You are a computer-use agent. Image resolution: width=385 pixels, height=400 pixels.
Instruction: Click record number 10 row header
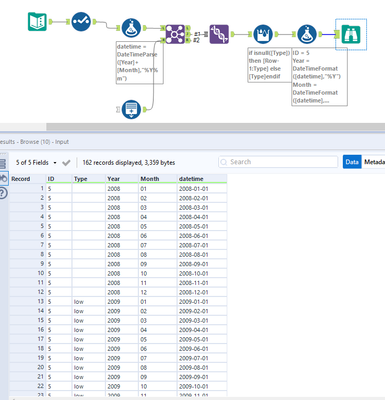point(28,273)
